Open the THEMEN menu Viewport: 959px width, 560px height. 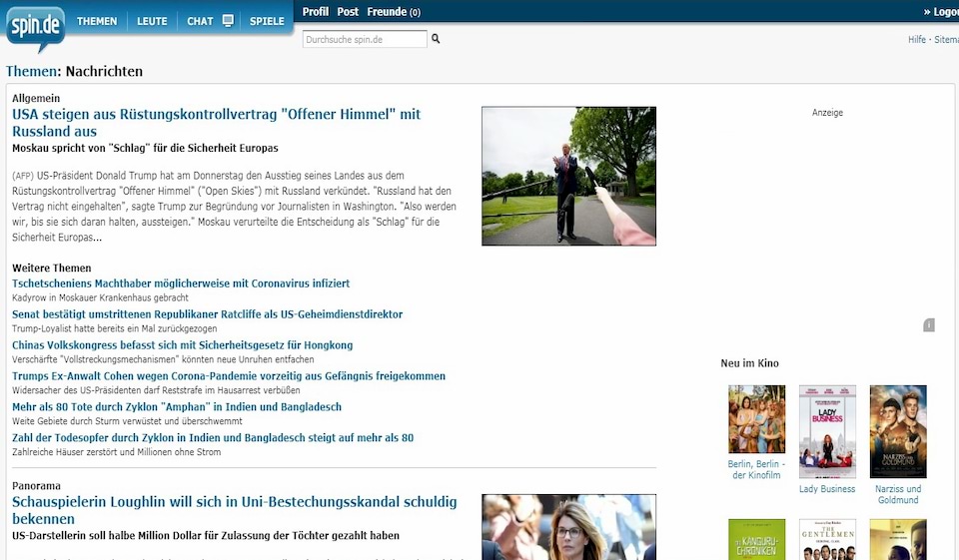click(x=97, y=21)
